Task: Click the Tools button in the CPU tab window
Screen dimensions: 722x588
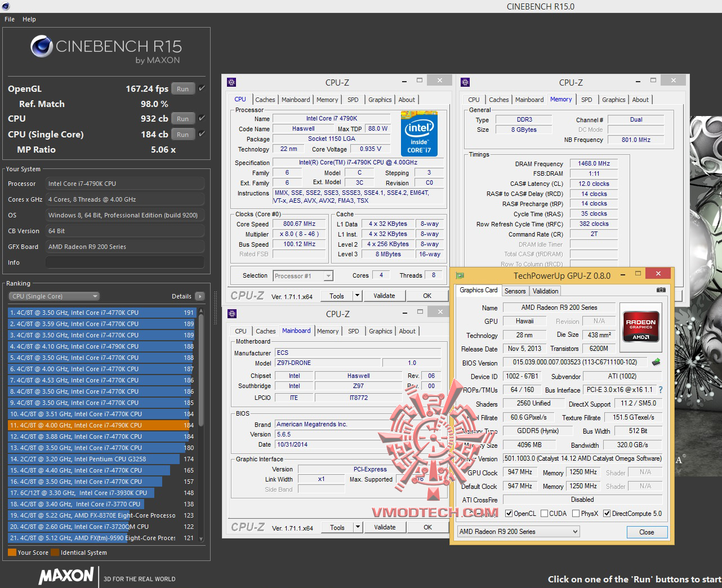Action: pos(337,296)
